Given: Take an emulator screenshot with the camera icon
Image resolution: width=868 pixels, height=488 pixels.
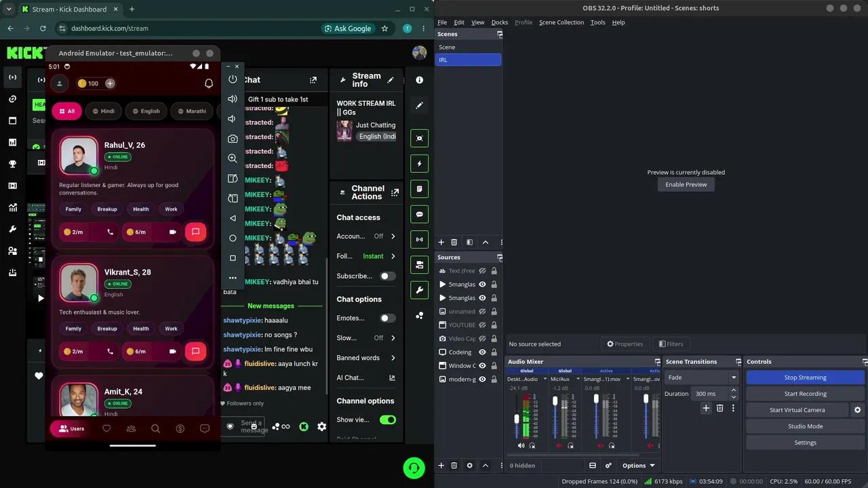Looking at the screenshot, I should coord(233,138).
